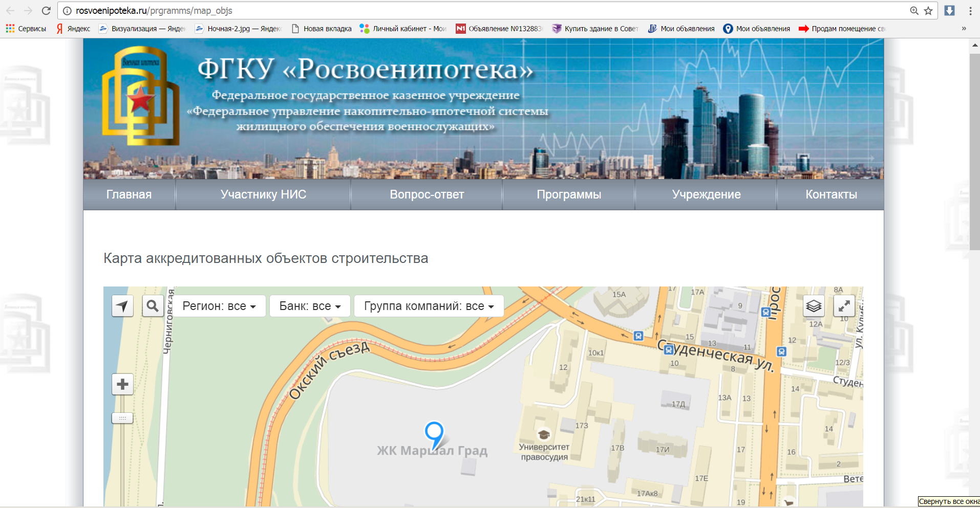Open the Личный кабинет bookmark

(403, 29)
